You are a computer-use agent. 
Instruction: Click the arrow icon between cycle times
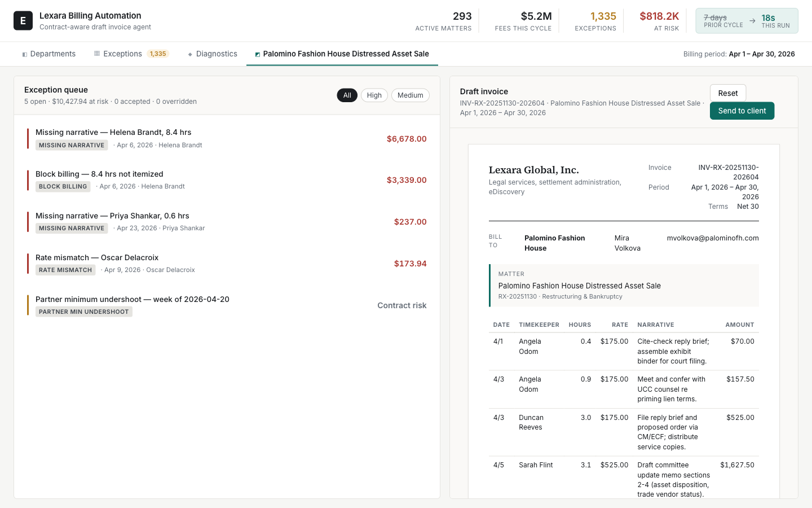pyautogui.click(x=752, y=21)
